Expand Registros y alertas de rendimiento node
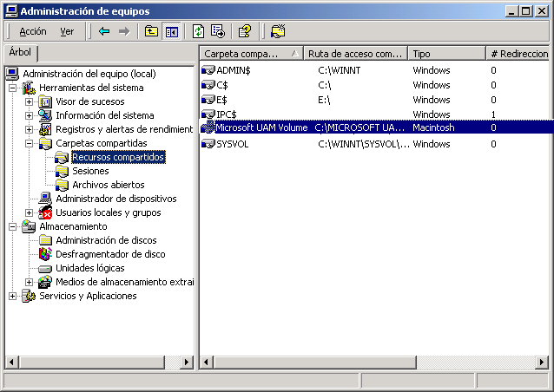Viewport: 554px width, 392px height. tap(29, 129)
